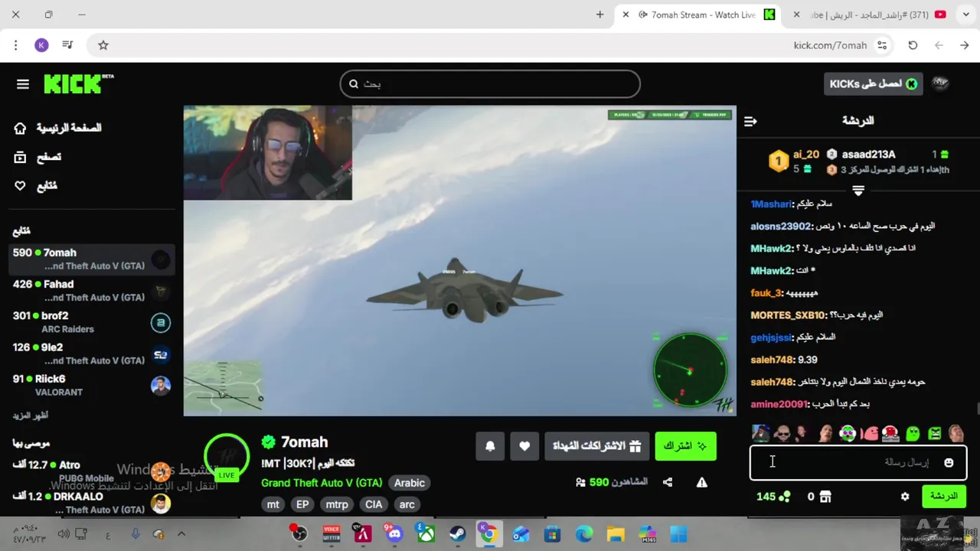The width and height of the screenshot is (980, 551).
Task: Show hidden system tray icons
Action: (x=181, y=534)
